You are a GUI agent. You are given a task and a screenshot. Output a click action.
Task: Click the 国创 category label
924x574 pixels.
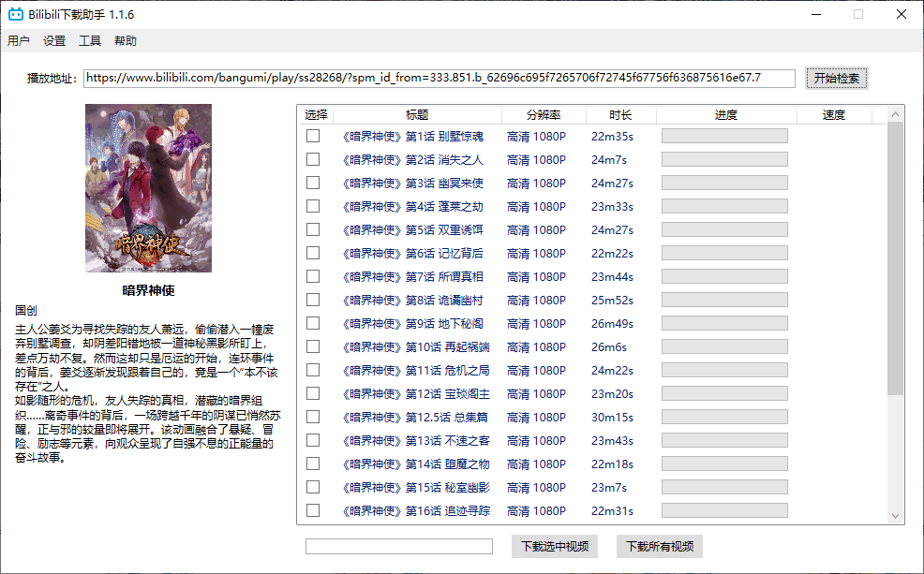coord(26,310)
